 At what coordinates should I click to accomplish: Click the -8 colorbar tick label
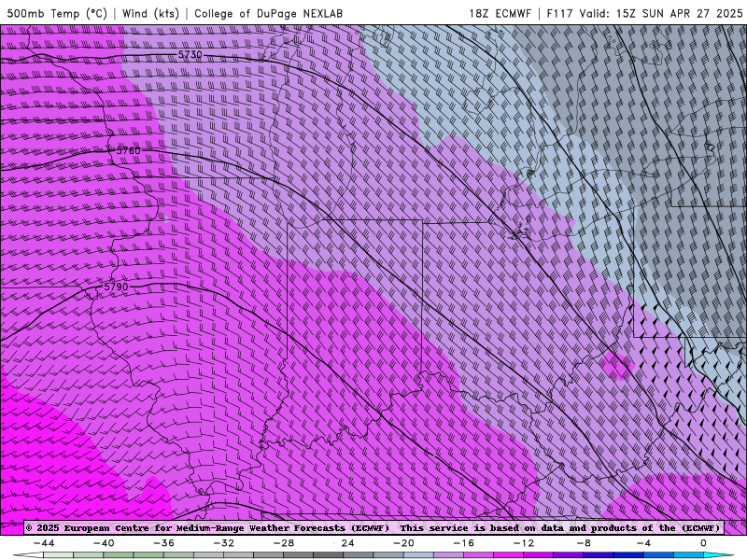584,543
